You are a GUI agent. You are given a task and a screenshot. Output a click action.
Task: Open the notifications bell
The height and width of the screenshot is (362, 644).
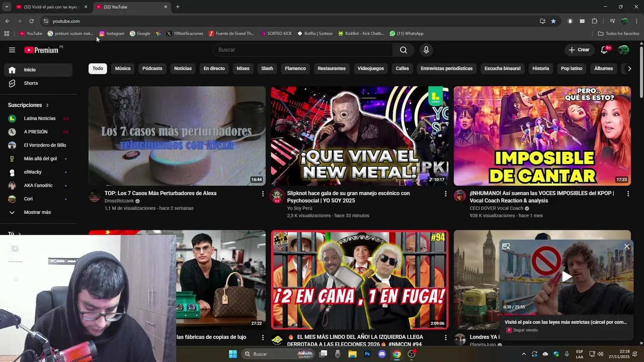(605, 50)
